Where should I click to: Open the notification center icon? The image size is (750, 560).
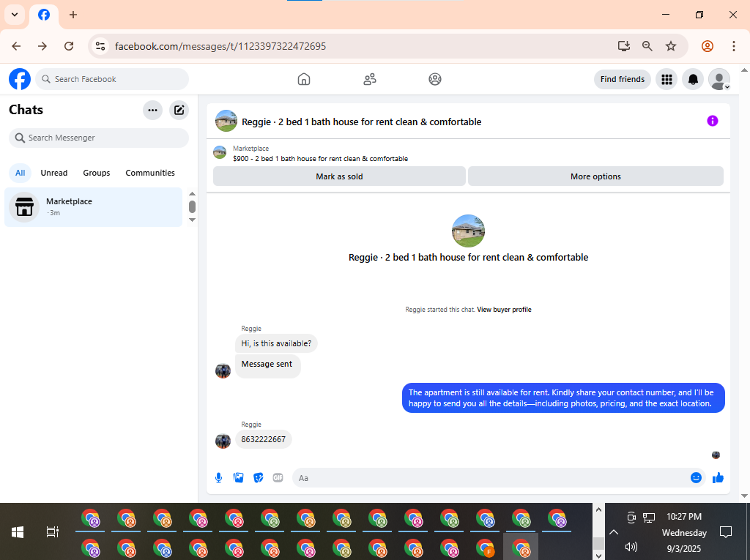tap(726, 532)
